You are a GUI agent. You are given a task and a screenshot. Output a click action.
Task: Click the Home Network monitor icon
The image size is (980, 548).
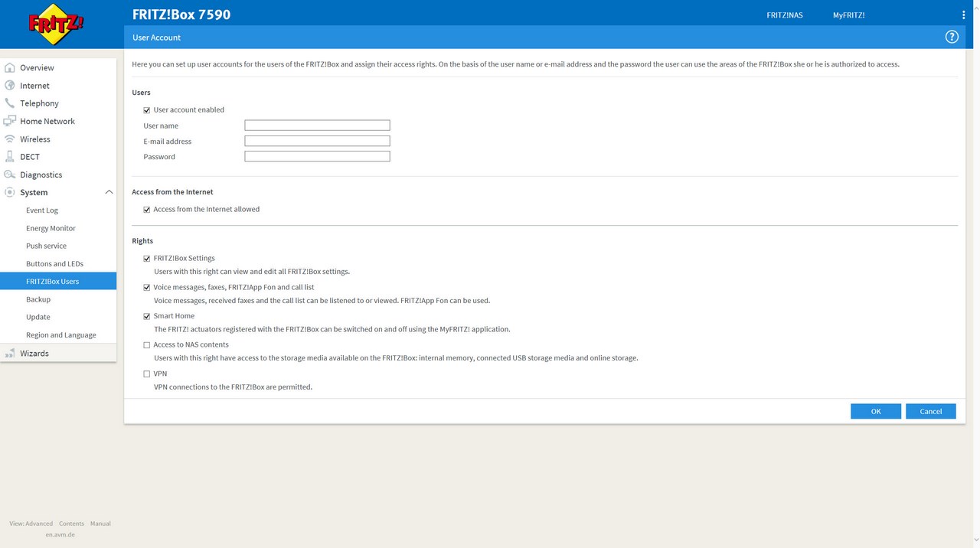[x=10, y=121]
